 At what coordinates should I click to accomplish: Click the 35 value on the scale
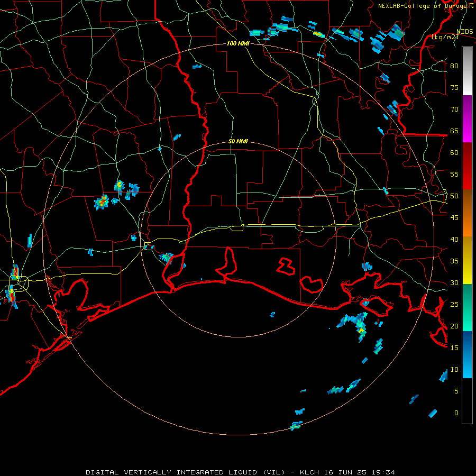click(x=454, y=261)
